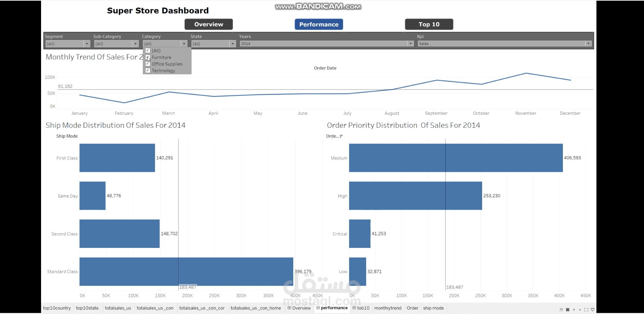Click the February low point on the trend line
Image resolution: width=644 pixels, height=314 pixels.
coord(124,103)
